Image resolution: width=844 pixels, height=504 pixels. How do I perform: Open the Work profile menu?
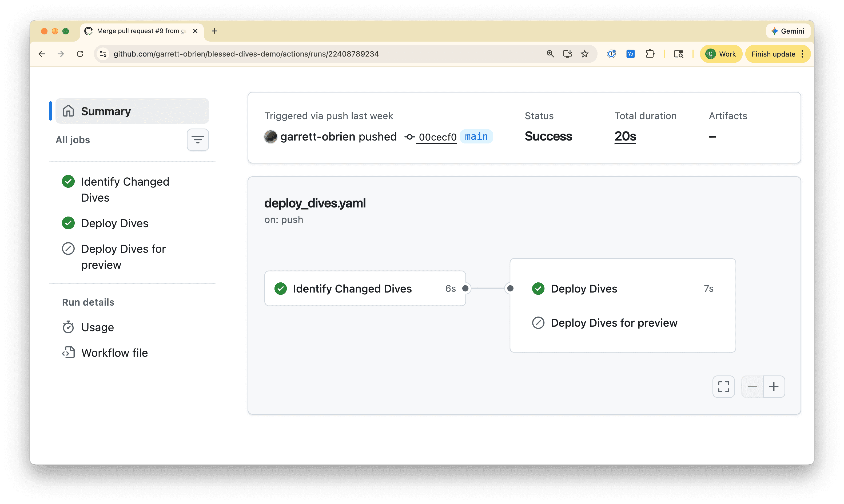[721, 54]
